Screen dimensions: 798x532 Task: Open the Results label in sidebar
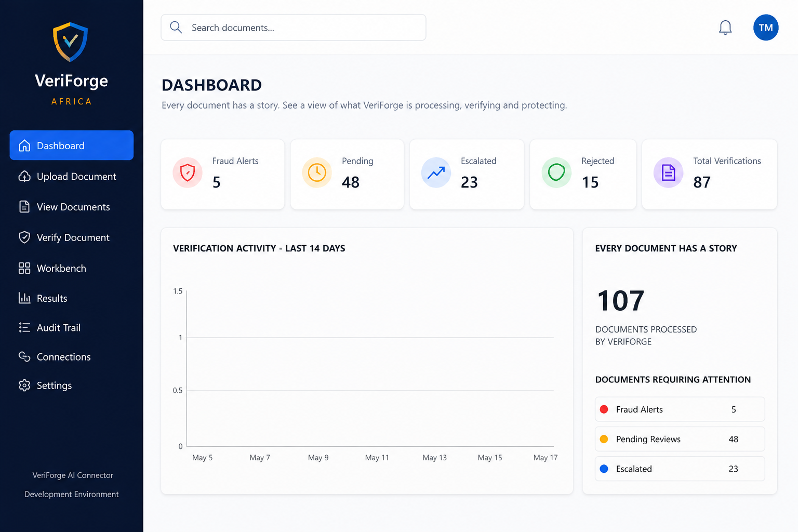(x=52, y=298)
